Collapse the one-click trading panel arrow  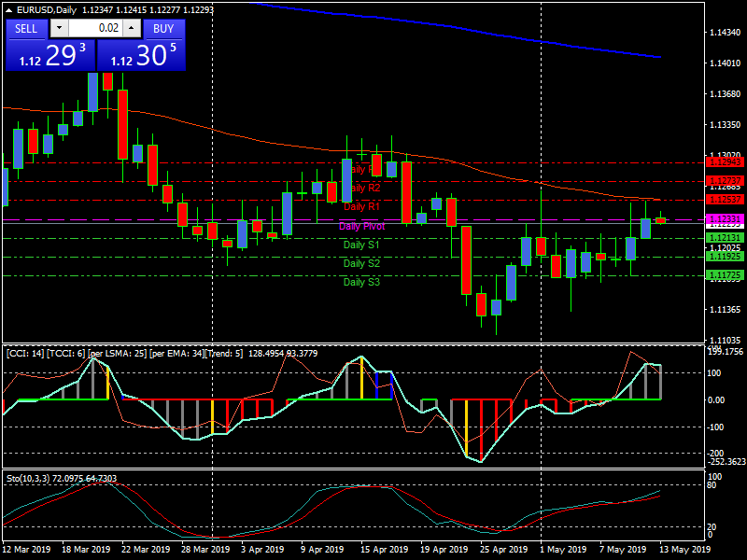tap(8, 8)
